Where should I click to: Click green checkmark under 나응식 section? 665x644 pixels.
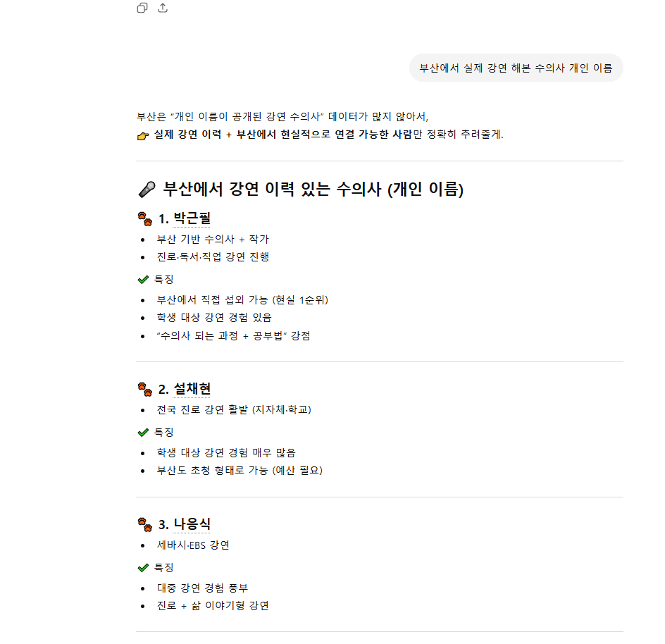click(143, 567)
